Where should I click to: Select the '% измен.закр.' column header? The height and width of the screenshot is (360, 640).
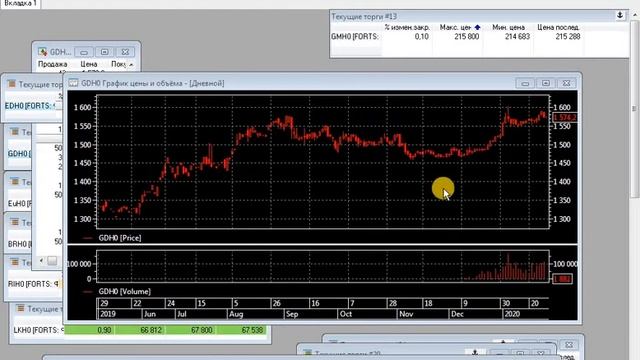tap(407, 27)
